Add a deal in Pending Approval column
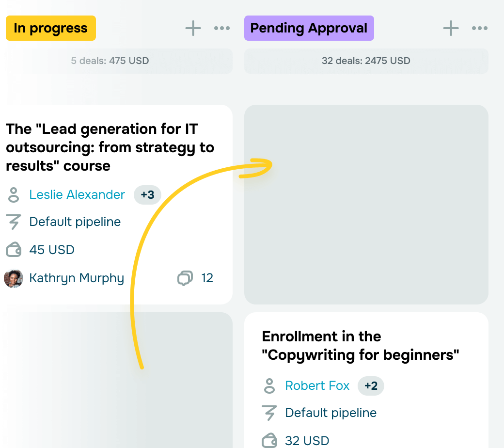The image size is (504, 448). point(451,28)
